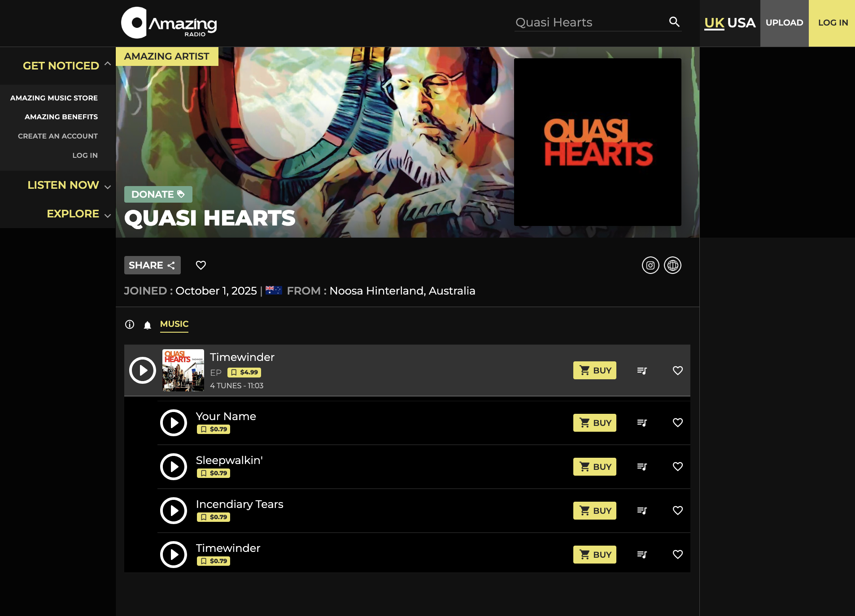Add Timewinder EP to playlist queue

pos(642,371)
